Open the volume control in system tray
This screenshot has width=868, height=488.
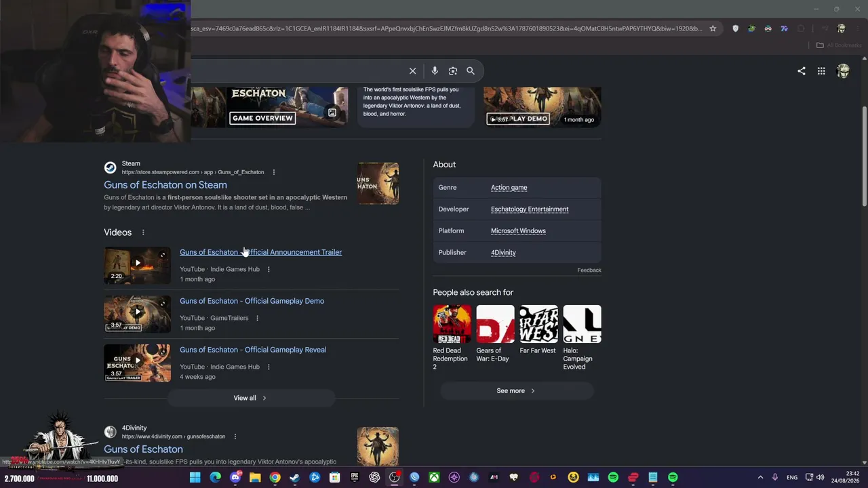click(820, 478)
